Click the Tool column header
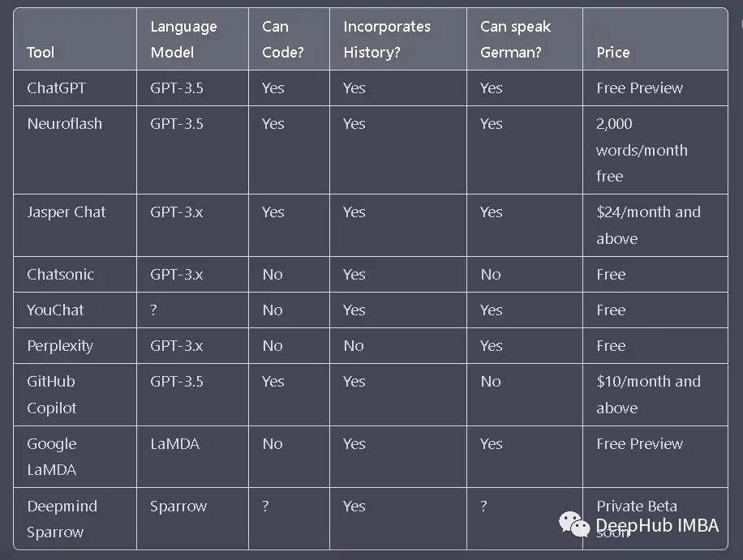This screenshot has height=560, width=743. coord(41,53)
